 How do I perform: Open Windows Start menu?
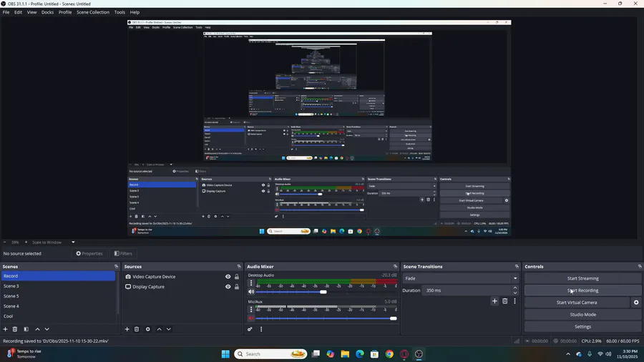[225, 354]
